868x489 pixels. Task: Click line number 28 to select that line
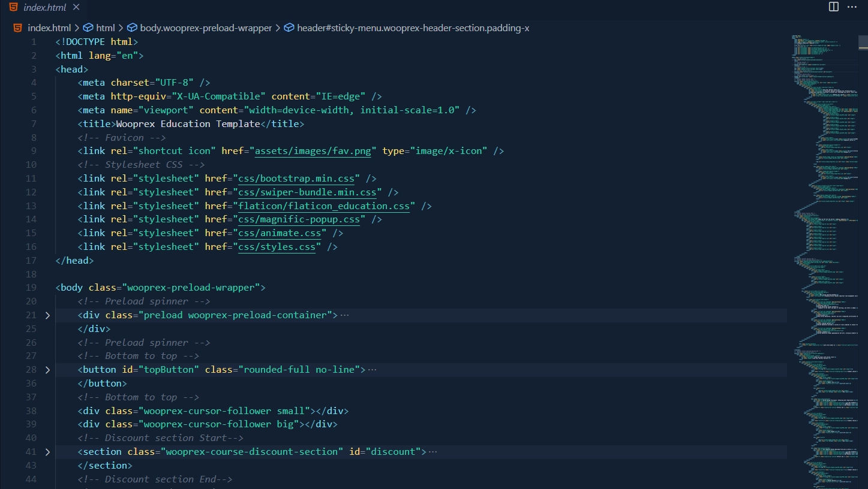(31, 369)
